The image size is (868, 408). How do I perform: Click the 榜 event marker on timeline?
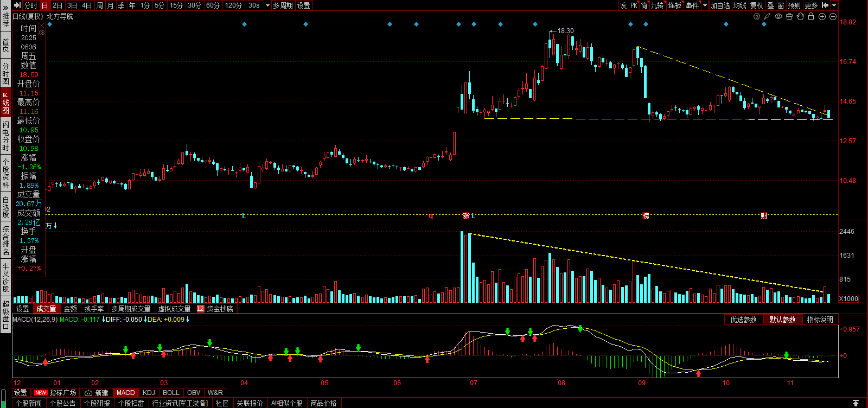646,216
